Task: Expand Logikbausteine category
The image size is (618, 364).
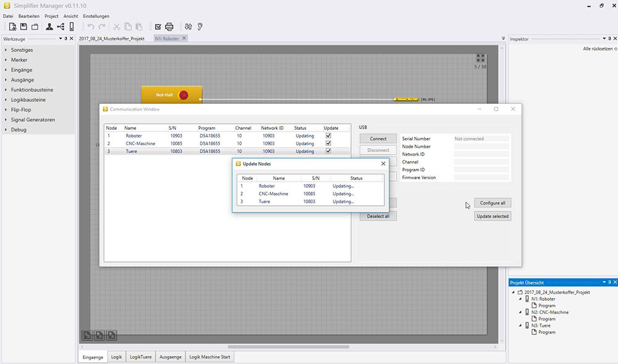Action: point(6,99)
